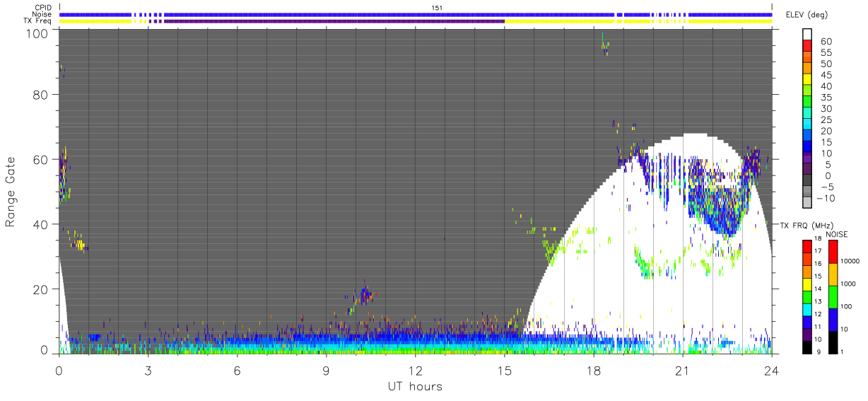Click x-axis tick label '12'

[x=415, y=371]
